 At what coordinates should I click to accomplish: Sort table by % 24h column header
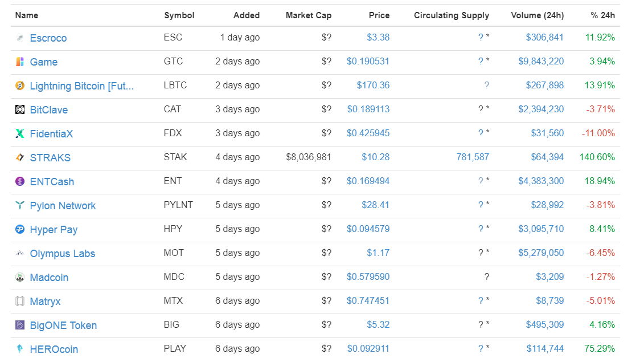coord(602,15)
